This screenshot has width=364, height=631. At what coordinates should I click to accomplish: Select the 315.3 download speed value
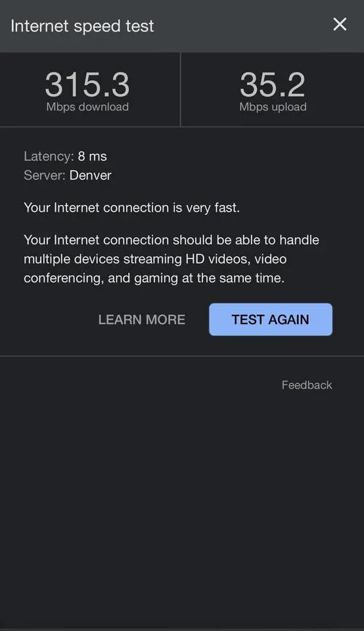[87, 85]
